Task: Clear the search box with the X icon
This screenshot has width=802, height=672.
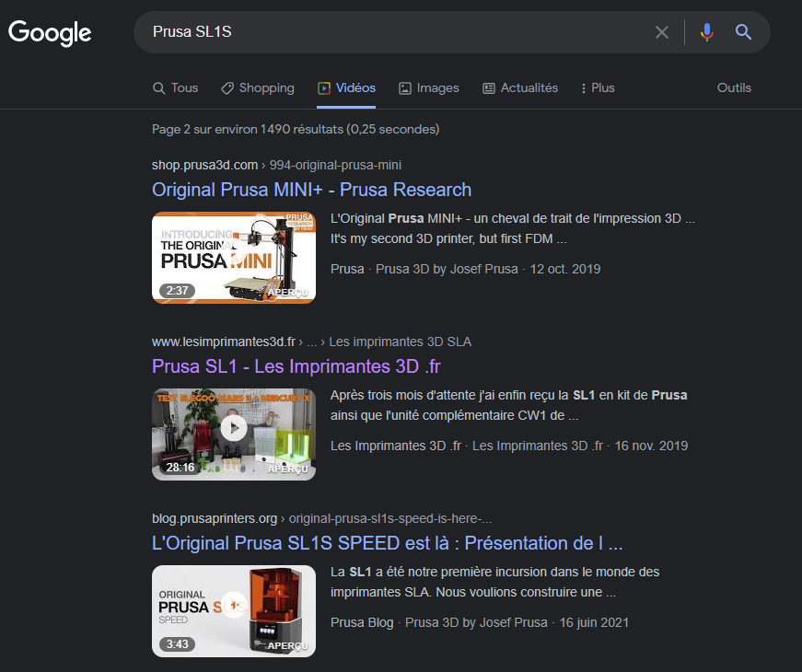Action: (x=662, y=32)
